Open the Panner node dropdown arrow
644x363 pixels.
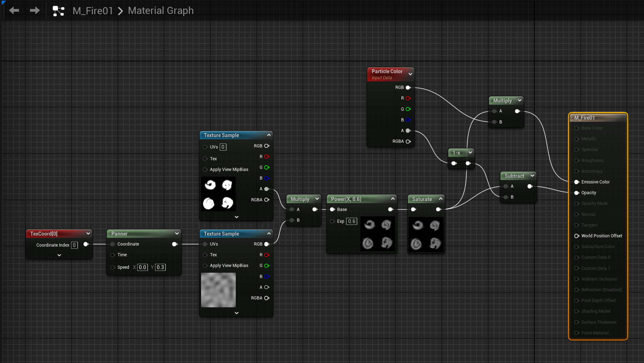coord(177,233)
